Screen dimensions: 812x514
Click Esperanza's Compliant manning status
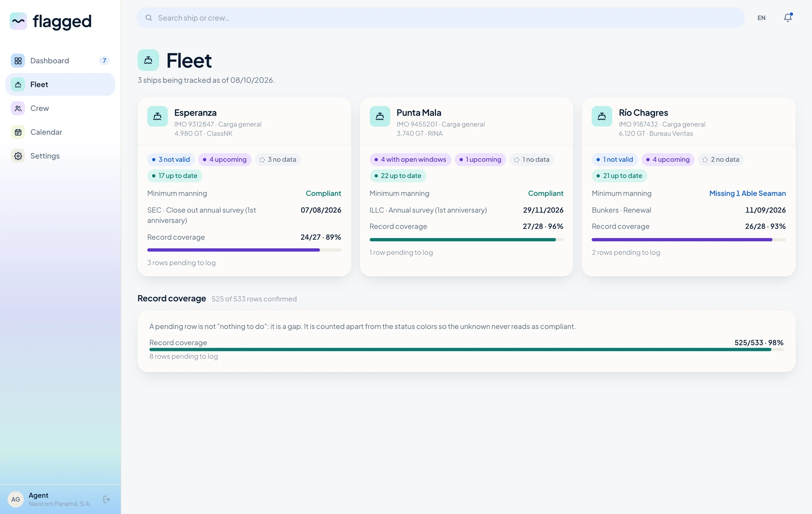pos(323,194)
